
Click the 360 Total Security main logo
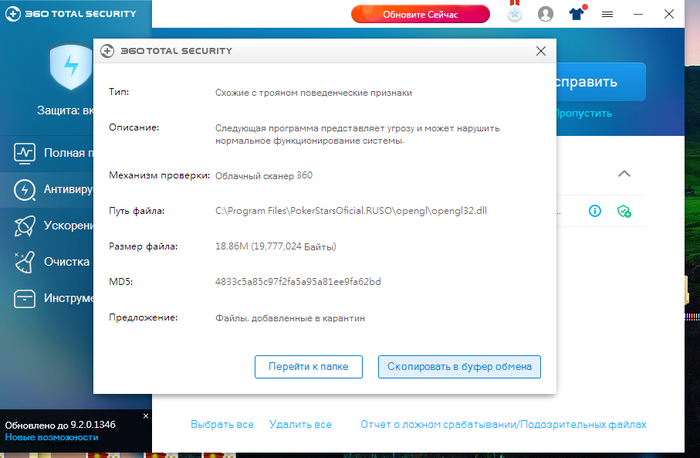pos(71,14)
